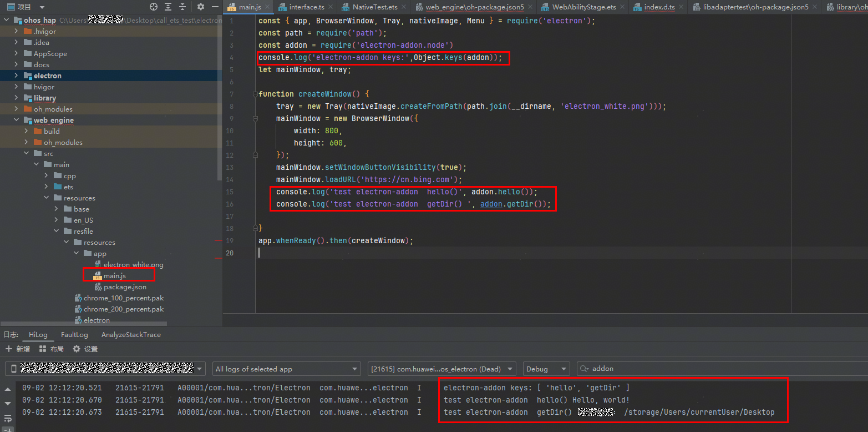Click the locate-opened-file target icon
Screen dimensions: 868x432
pyautogui.click(x=154, y=7)
